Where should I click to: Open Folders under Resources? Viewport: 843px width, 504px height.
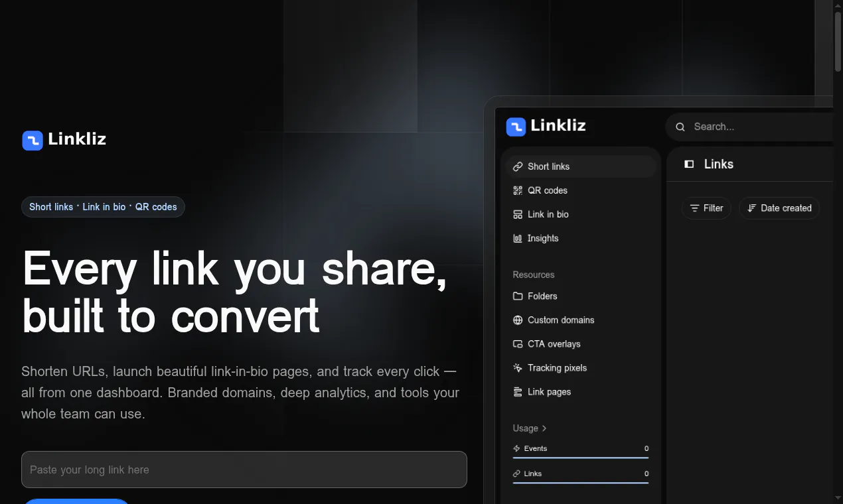(x=581, y=296)
